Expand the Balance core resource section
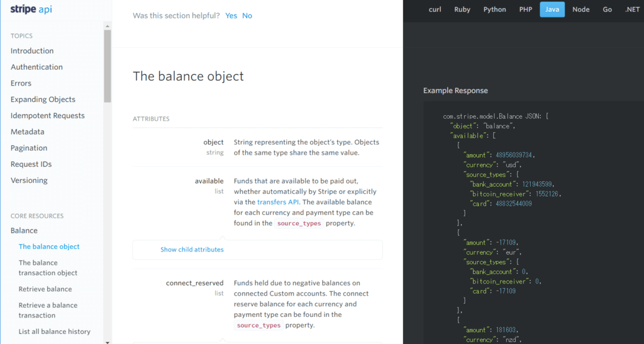644x344 pixels. click(24, 231)
